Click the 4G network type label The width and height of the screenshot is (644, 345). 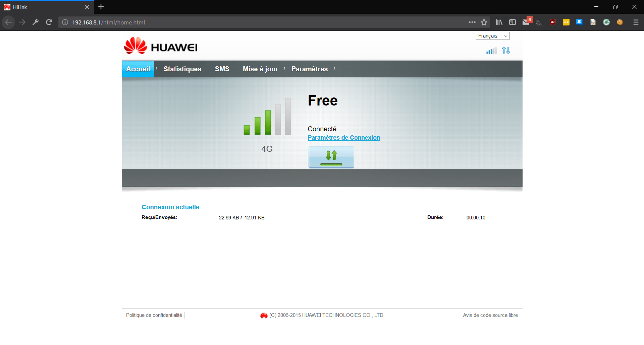coord(267,149)
